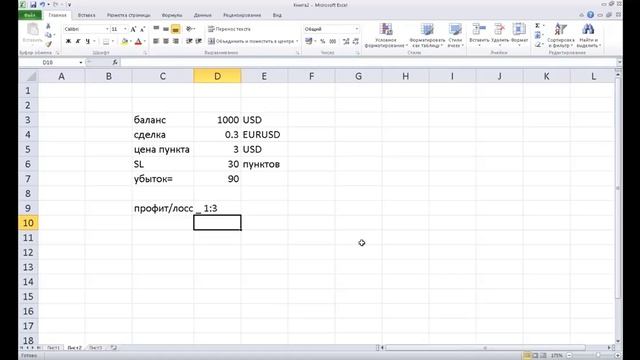This screenshot has height=360, width=640.
Task: Click the Cut scissors icon
Action: [x=48, y=27]
